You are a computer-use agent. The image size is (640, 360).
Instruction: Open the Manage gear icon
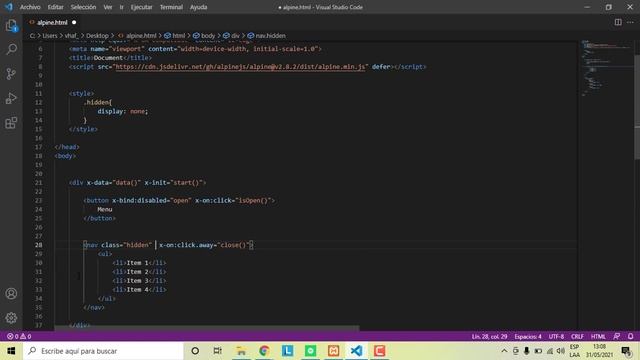pyautogui.click(x=11, y=318)
